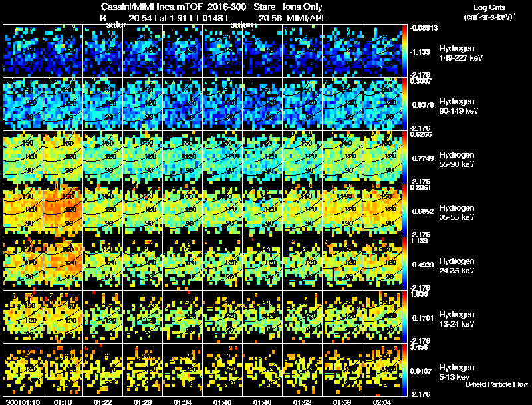Click the 13-24 keV row color bar
This screenshot has height=405, width=532.
[x=404, y=317]
